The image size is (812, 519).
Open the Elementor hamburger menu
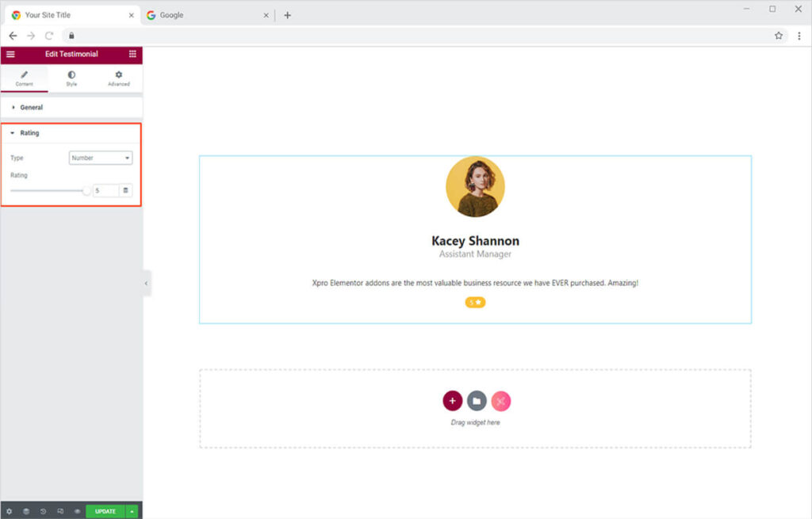(10, 54)
